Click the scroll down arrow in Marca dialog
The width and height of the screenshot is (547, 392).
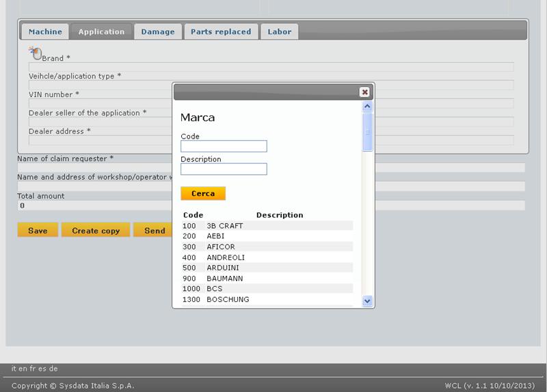click(x=367, y=300)
